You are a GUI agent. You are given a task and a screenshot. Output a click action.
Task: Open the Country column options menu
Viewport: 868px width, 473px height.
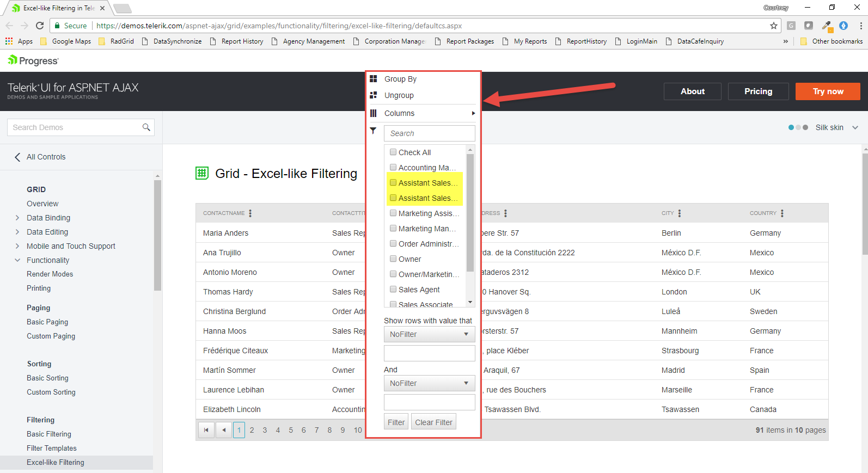click(782, 213)
